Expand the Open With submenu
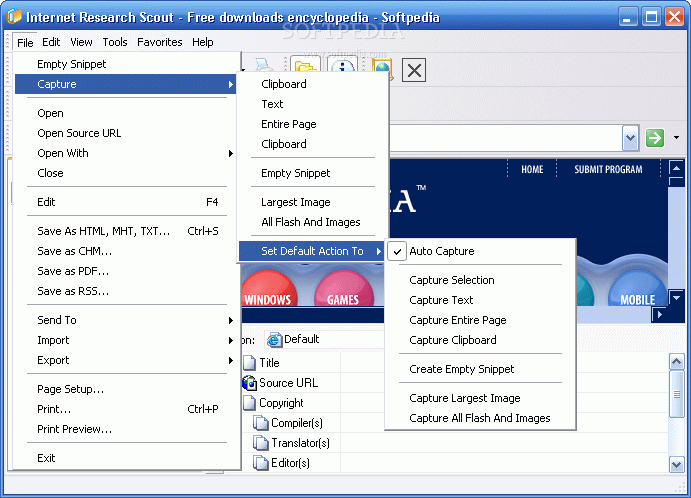This screenshot has width=691, height=498. coord(126,153)
